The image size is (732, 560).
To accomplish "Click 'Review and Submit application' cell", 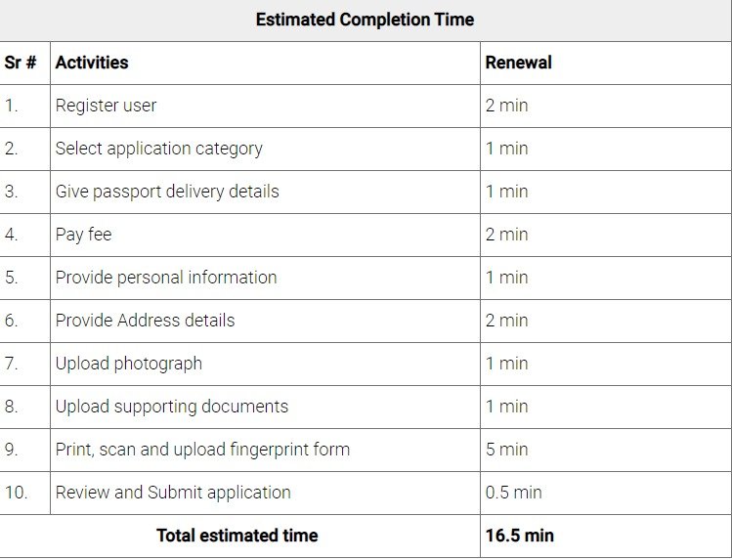I will pos(173,493).
